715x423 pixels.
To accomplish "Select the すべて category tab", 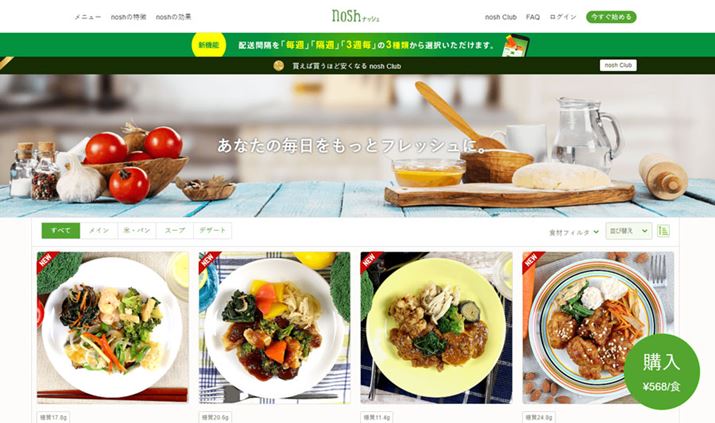I will pos(61,231).
